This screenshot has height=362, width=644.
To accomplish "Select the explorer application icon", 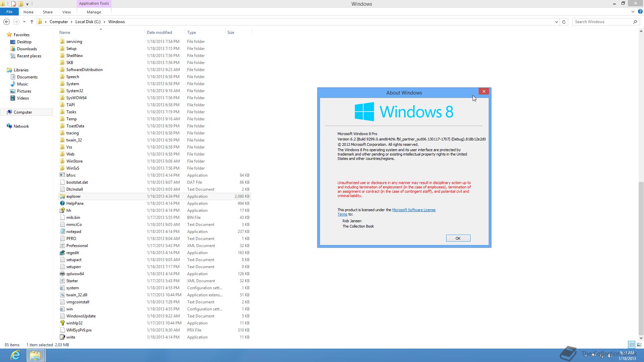I will click(x=62, y=196).
